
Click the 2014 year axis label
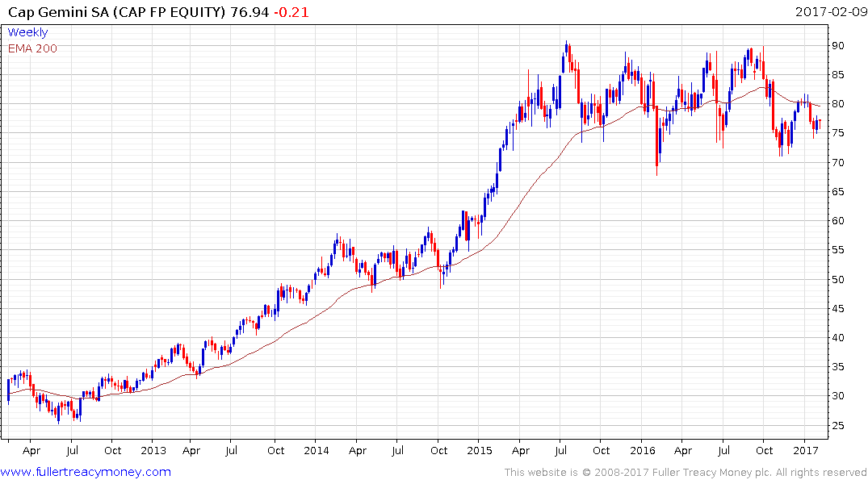(316, 450)
